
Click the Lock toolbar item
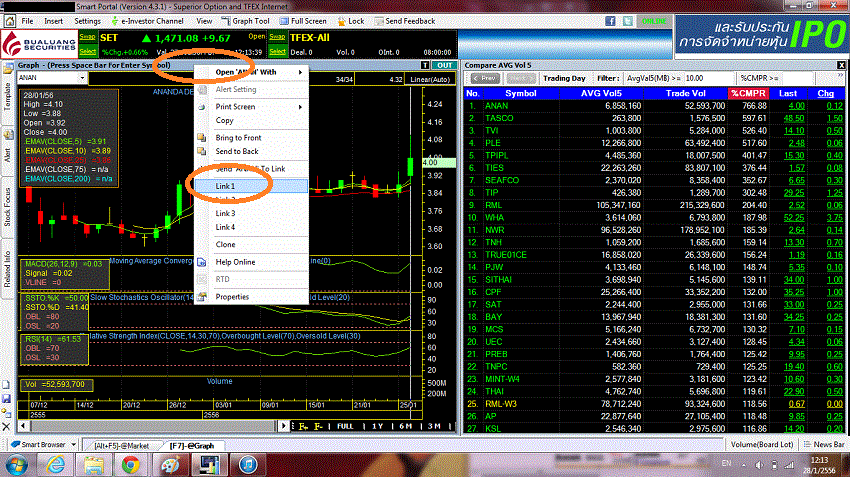(351, 21)
